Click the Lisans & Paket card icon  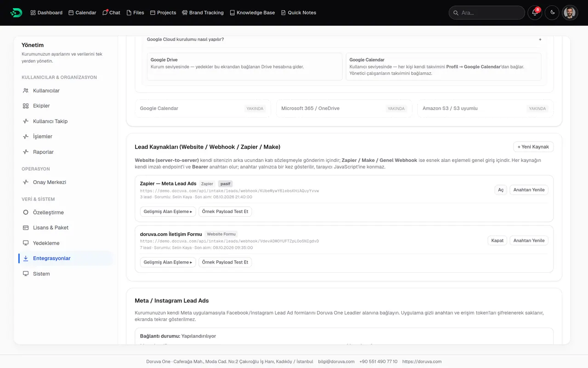(x=26, y=228)
